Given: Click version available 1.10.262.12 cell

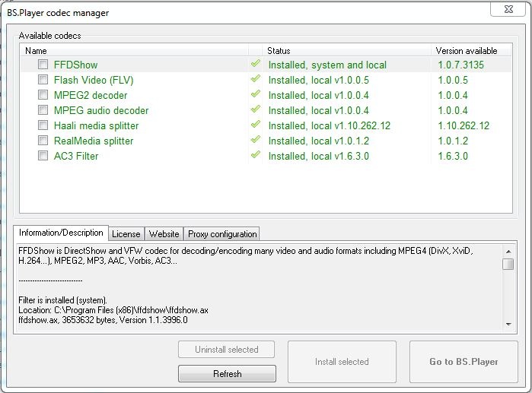Looking at the screenshot, I should pyautogui.click(x=464, y=126).
